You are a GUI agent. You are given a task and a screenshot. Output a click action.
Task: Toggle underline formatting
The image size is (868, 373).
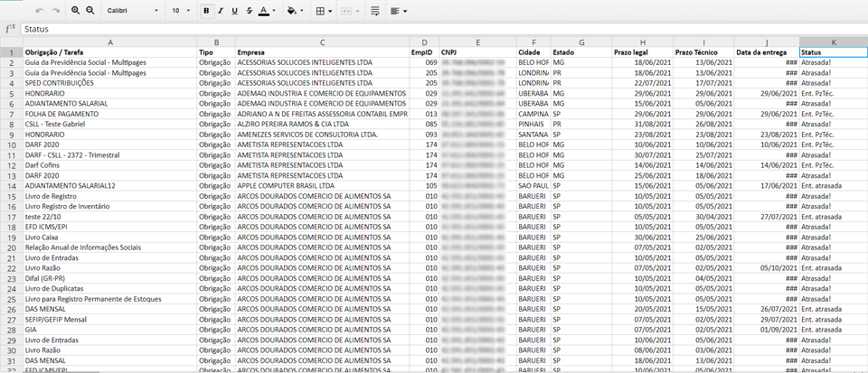pos(235,11)
